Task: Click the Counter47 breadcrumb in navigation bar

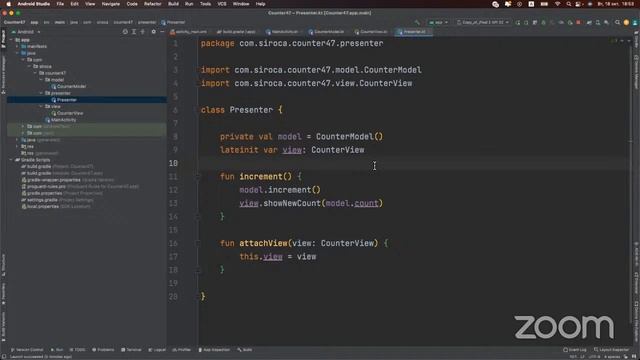Action: click(14, 22)
